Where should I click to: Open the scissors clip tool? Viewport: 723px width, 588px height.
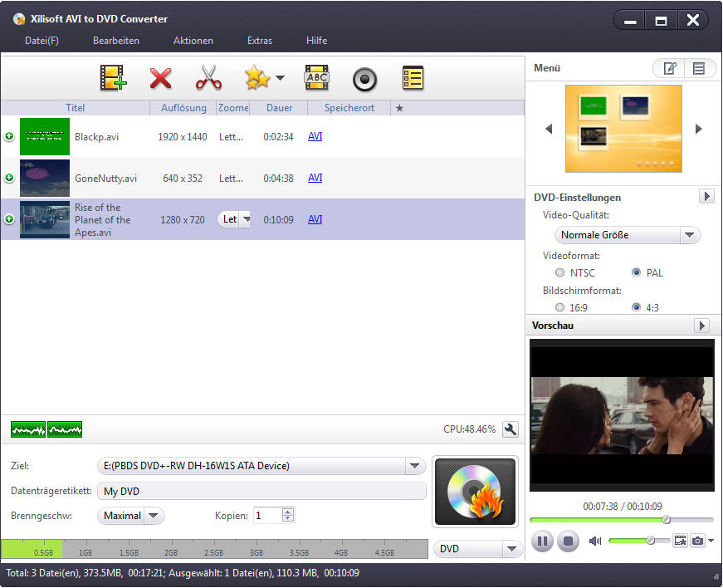pos(208,77)
